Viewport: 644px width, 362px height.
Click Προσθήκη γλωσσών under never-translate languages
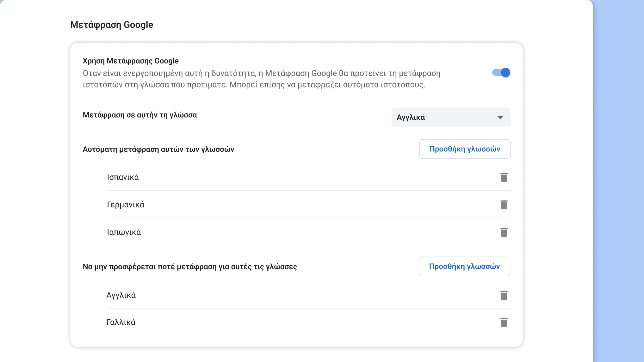[x=464, y=266]
